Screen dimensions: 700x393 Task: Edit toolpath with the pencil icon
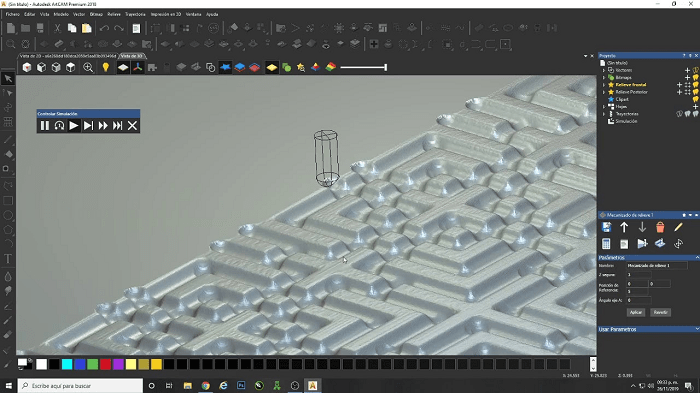(x=678, y=227)
